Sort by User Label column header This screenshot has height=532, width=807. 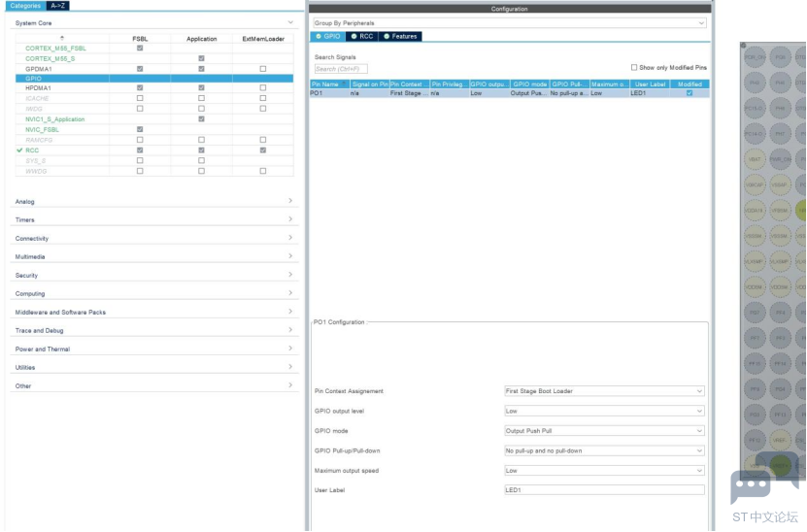click(650, 83)
